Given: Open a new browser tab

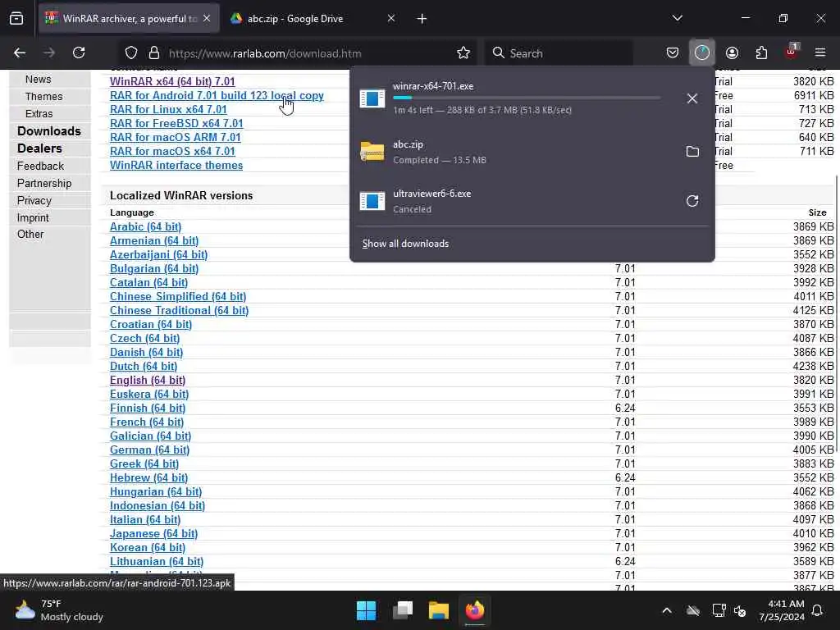Looking at the screenshot, I should point(422,19).
